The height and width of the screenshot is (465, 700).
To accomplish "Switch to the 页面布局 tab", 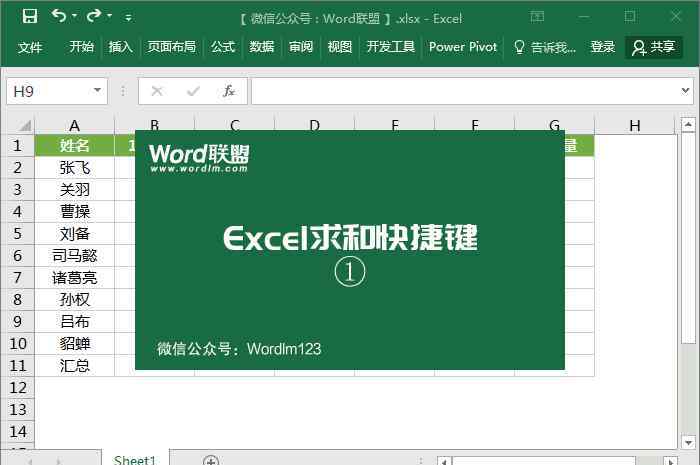I will (x=171, y=47).
